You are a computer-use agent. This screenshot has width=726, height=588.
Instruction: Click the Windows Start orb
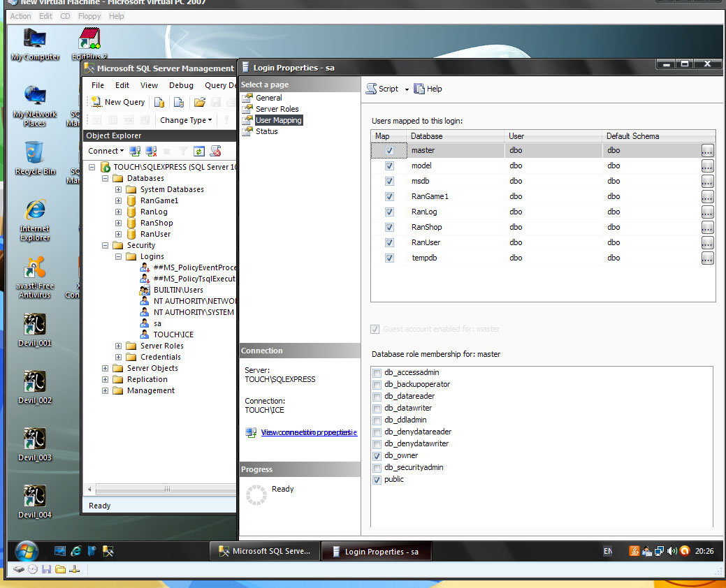pos(27,551)
